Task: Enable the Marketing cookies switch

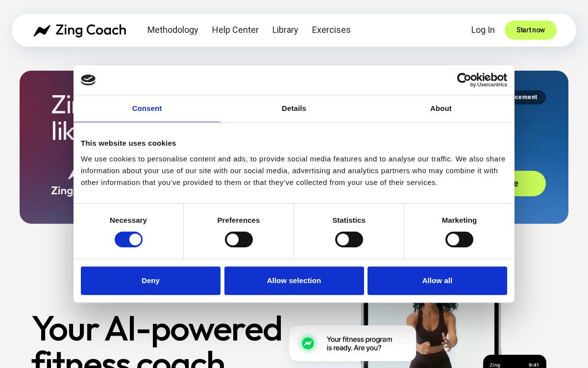Action: tap(459, 239)
